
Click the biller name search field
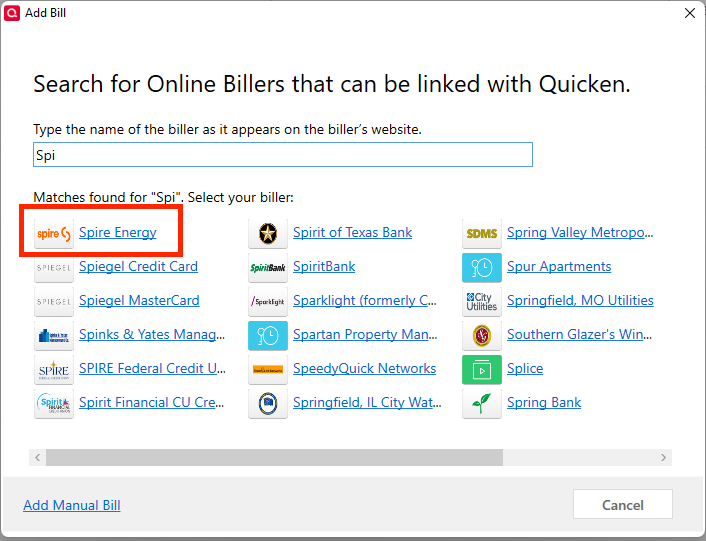tap(283, 155)
